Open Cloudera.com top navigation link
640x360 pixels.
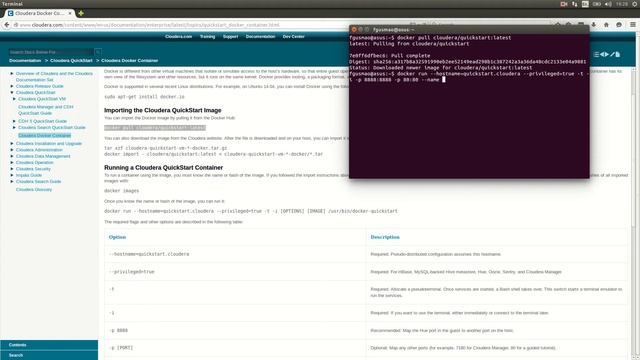pyautogui.click(x=178, y=37)
